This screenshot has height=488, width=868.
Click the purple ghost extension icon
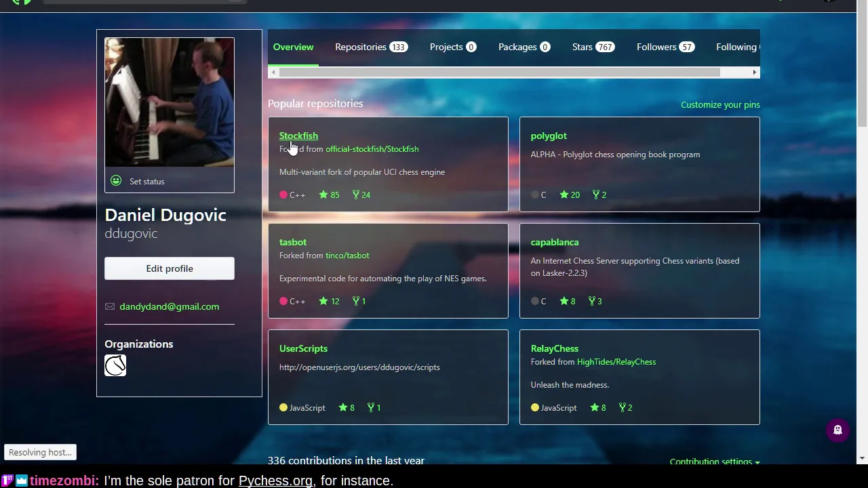837,430
